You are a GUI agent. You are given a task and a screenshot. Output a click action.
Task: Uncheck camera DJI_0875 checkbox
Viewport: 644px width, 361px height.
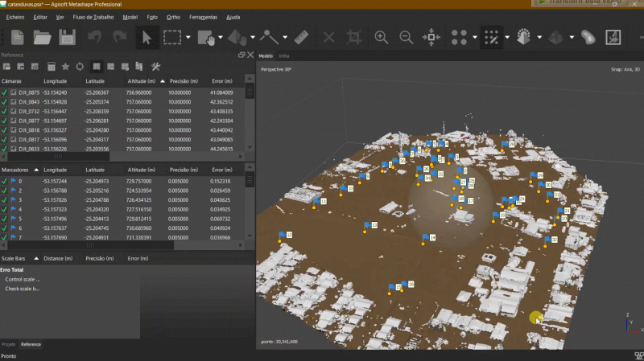pos(4,92)
